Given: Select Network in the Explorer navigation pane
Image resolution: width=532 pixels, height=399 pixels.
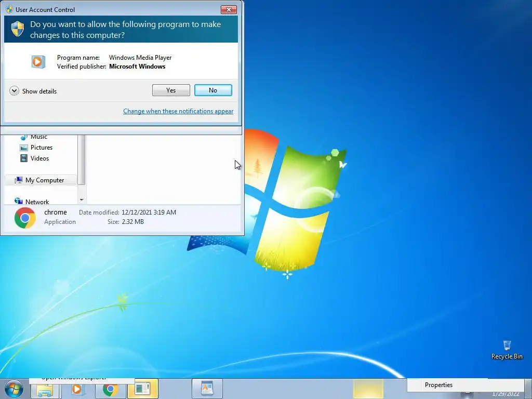Looking at the screenshot, I should coord(37,202).
